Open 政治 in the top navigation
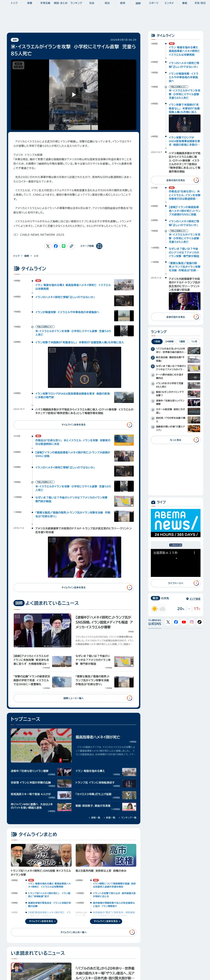This screenshot has height=980, width=210. tap(107, 3)
